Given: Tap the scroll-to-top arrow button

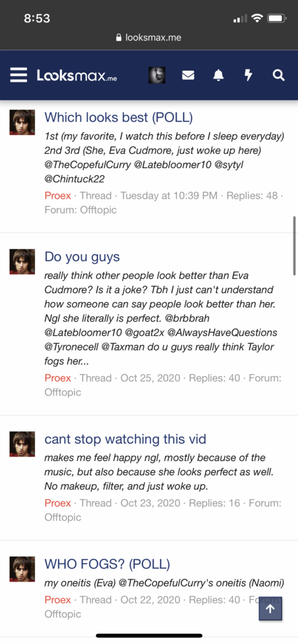Looking at the screenshot, I should pyautogui.click(x=270, y=609).
